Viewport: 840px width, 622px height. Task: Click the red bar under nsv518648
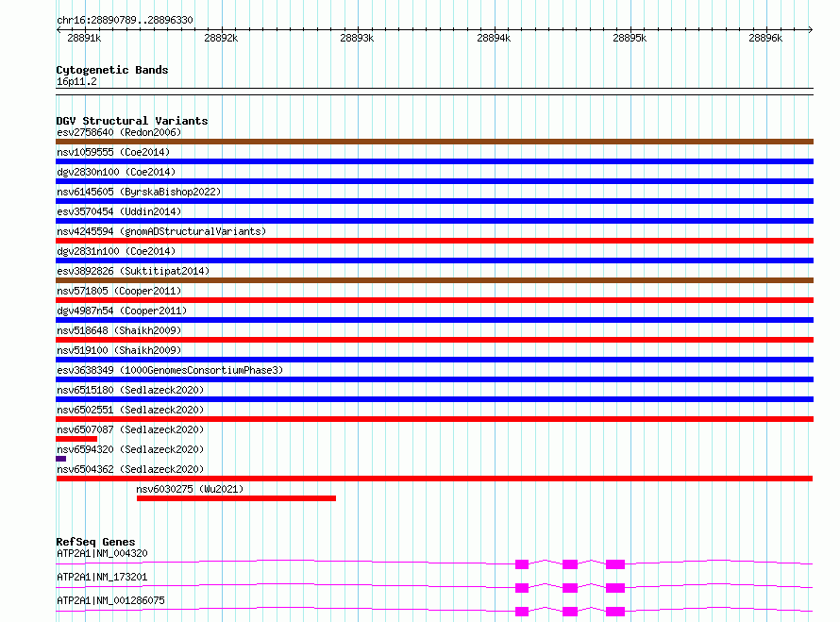[x=434, y=340]
